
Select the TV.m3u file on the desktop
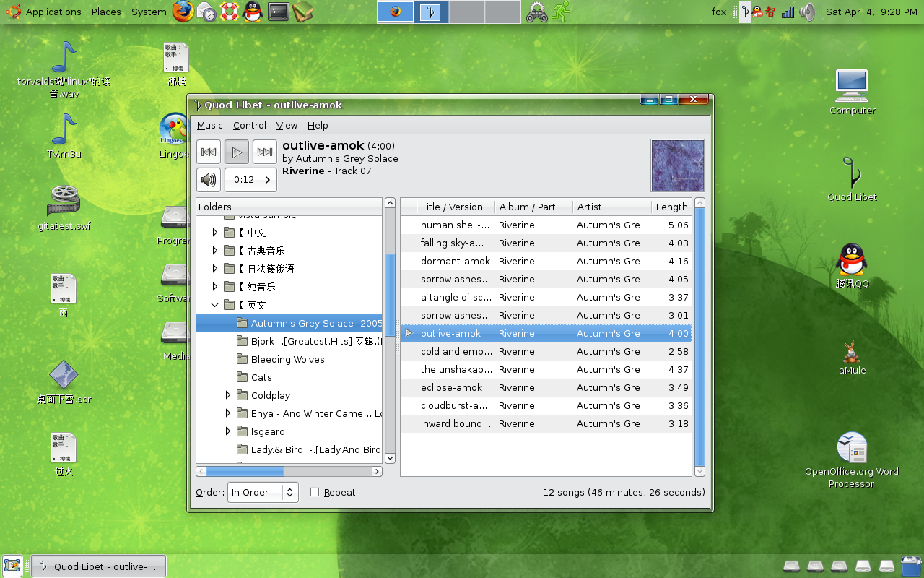64,136
